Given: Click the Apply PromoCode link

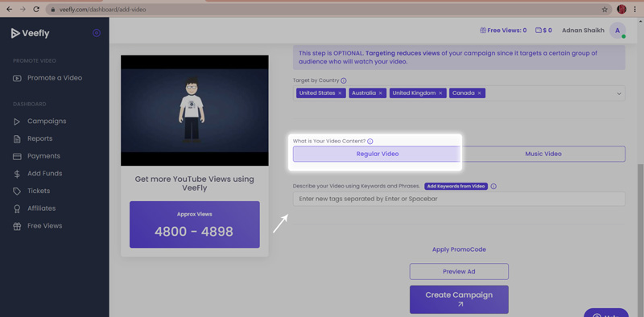Looking at the screenshot, I should [459, 249].
